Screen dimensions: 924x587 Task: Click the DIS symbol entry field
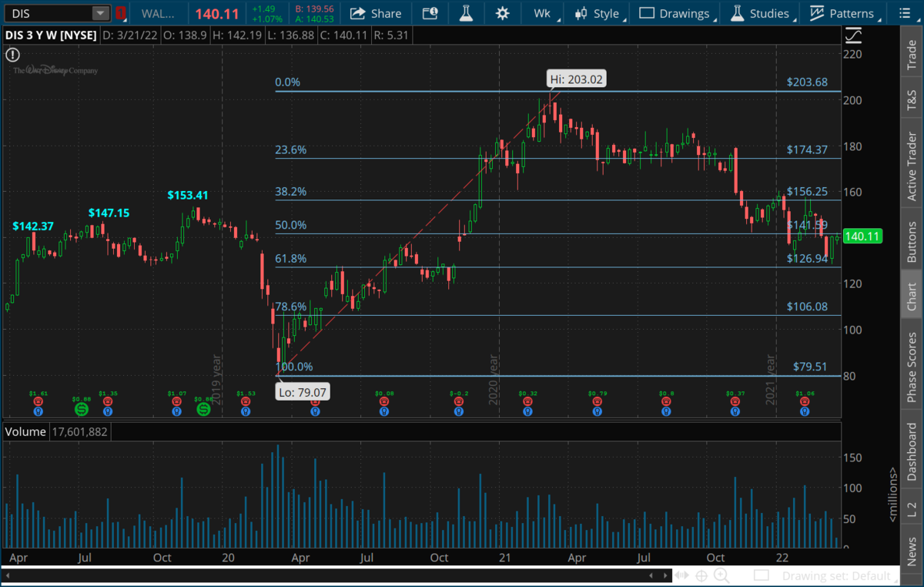tap(47, 13)
